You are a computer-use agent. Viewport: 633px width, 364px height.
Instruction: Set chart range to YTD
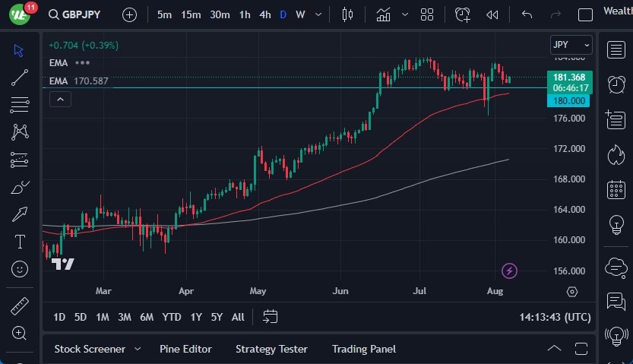coord(172,317)
